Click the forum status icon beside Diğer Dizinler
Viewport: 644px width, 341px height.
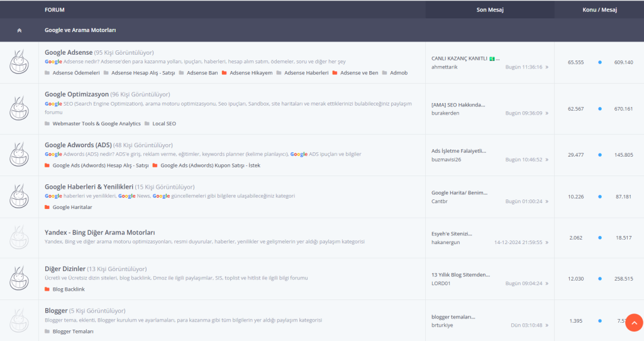[19, 279]
